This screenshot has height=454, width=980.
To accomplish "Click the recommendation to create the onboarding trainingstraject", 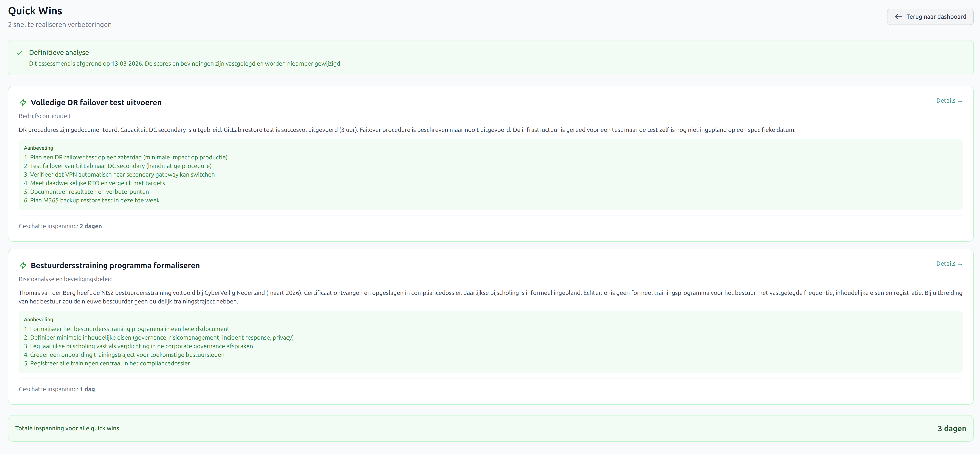I will (124, 355).
